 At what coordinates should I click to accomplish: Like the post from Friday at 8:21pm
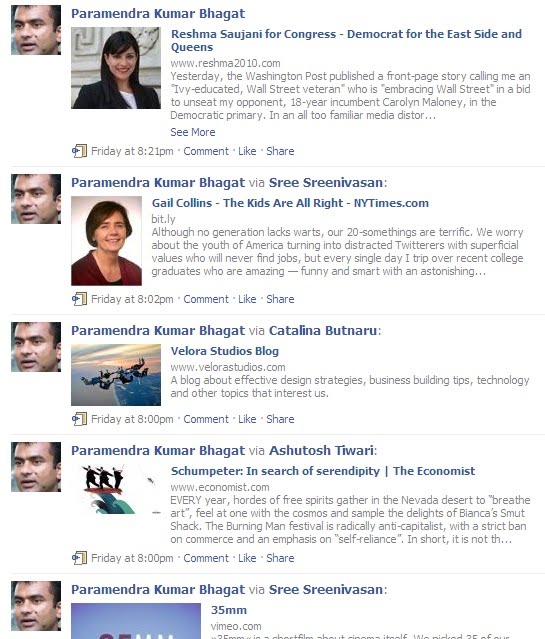click(x=247, y=151)
